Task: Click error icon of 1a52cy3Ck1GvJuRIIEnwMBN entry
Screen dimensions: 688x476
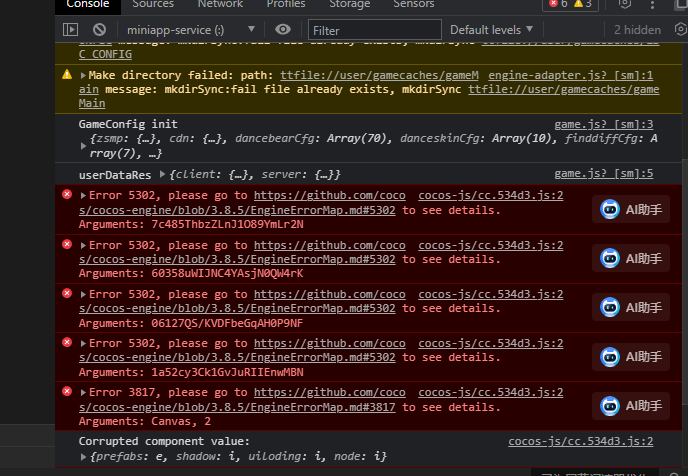Action: pyautogui.click(x=67, y=343)
